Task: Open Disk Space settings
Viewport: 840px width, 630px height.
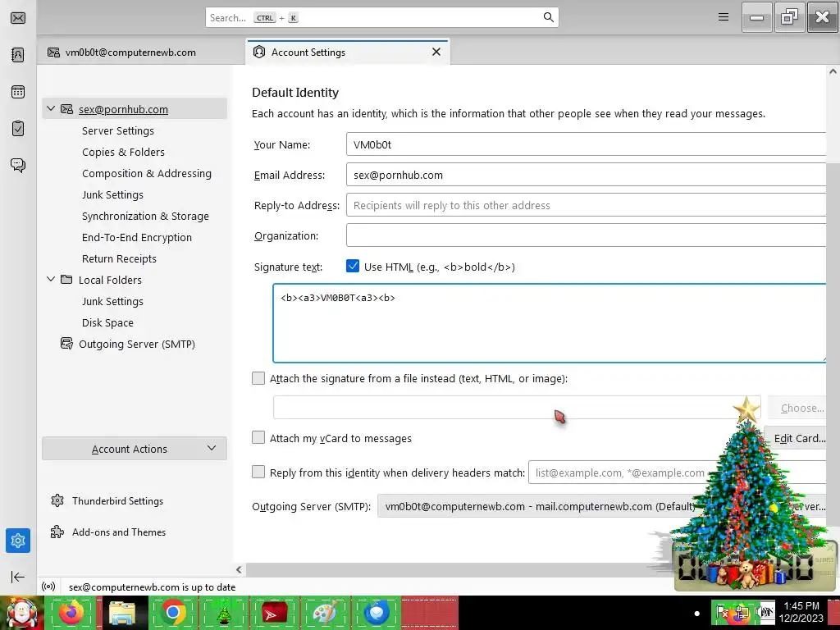Action: [107, 323]
